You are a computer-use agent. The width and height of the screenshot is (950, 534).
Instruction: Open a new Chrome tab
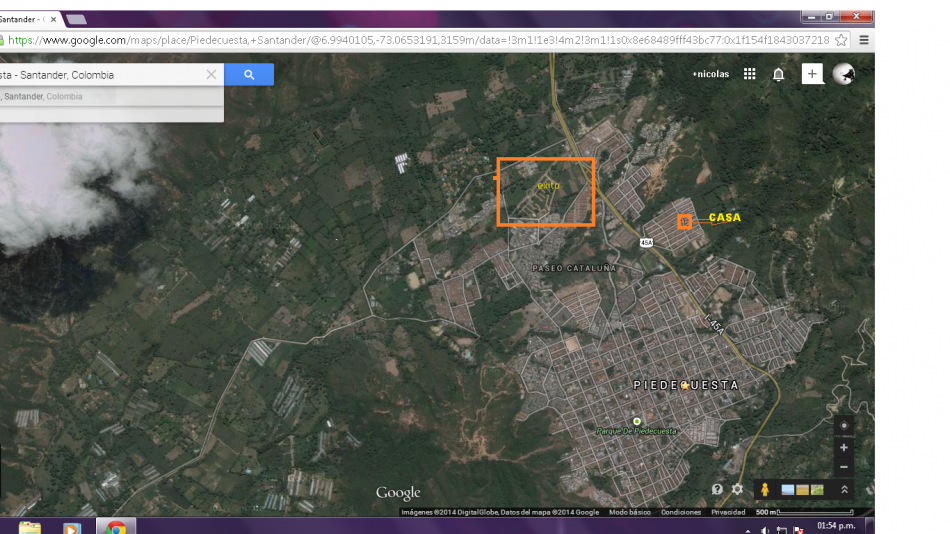pos(76,19)
